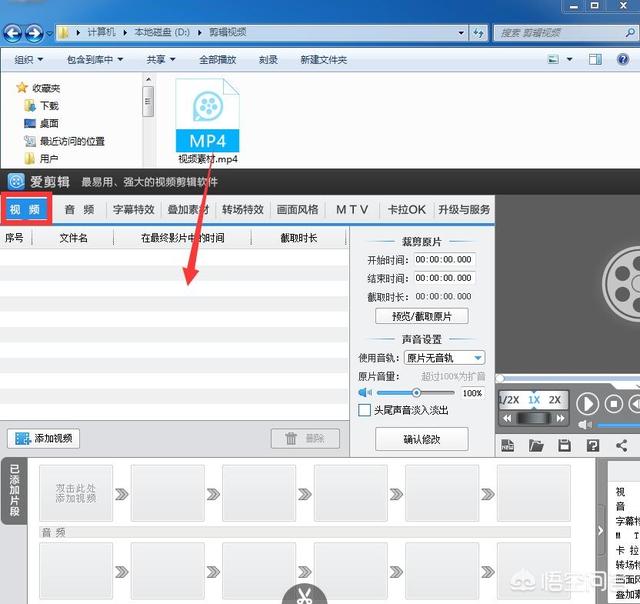Click the preview playback progress slider
Viewport: 640px width, 604px height.
(x=568, y=378)
